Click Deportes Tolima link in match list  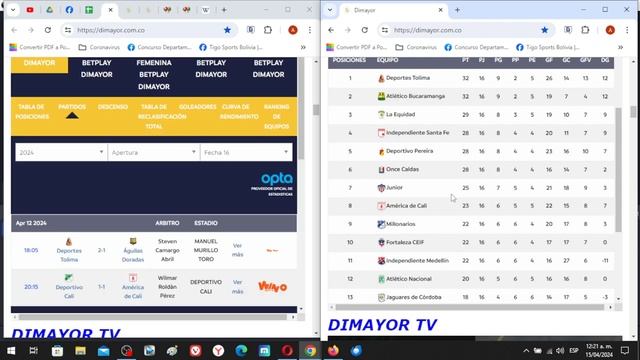69,255
